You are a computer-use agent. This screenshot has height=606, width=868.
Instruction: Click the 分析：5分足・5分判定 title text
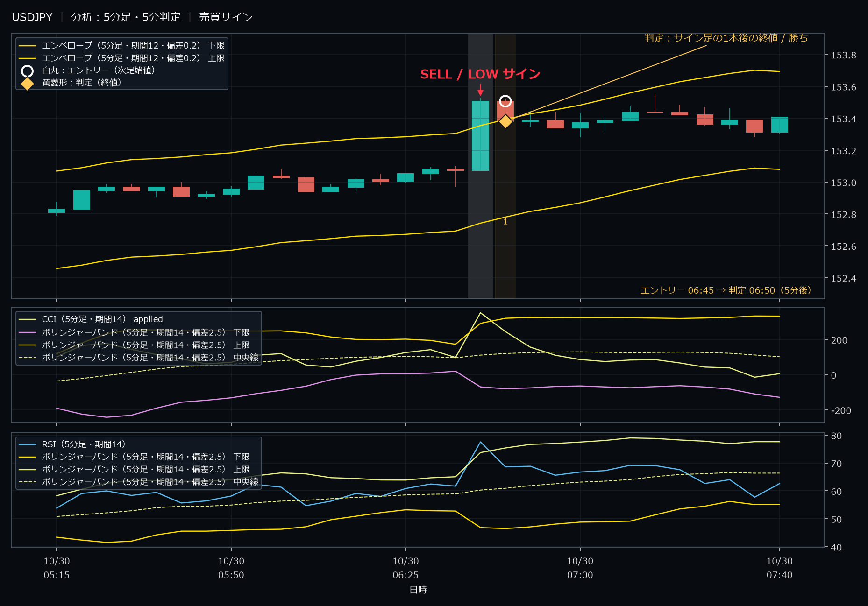coord(126,17)
